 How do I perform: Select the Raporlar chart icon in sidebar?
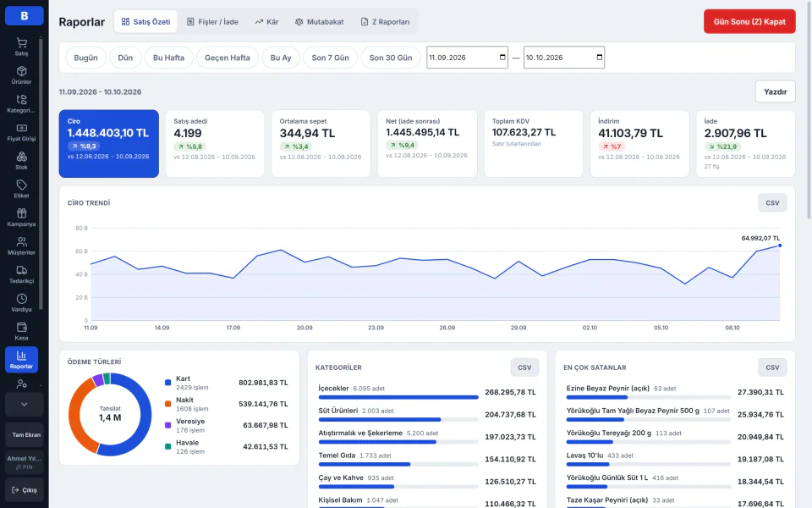pyautogui.click(x=21, y=360)
